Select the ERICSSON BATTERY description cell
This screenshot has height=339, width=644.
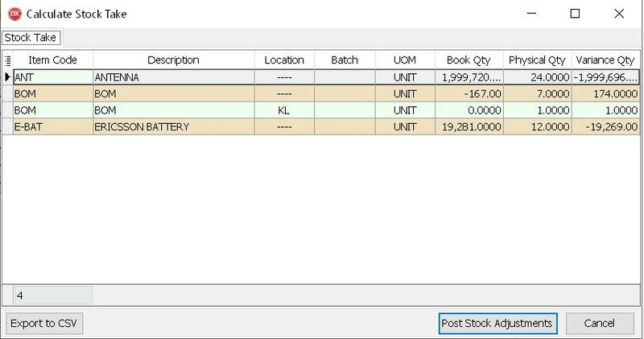[173, 127]
